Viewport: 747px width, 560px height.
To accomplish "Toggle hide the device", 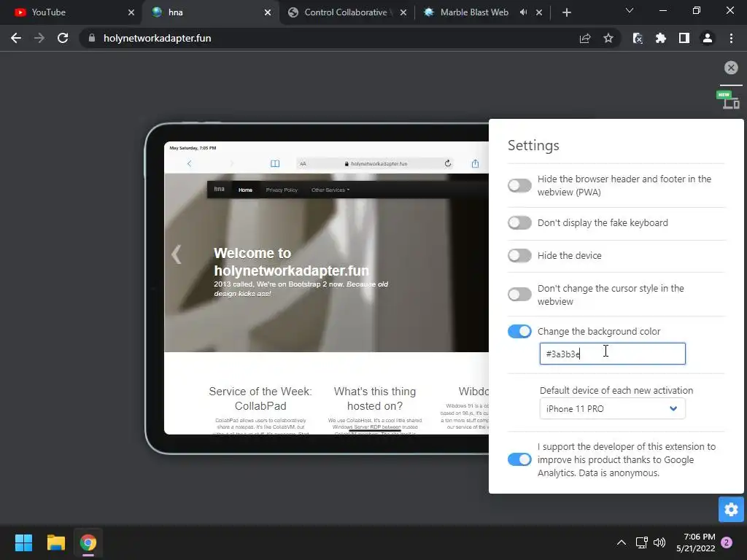I will point(519,255).
